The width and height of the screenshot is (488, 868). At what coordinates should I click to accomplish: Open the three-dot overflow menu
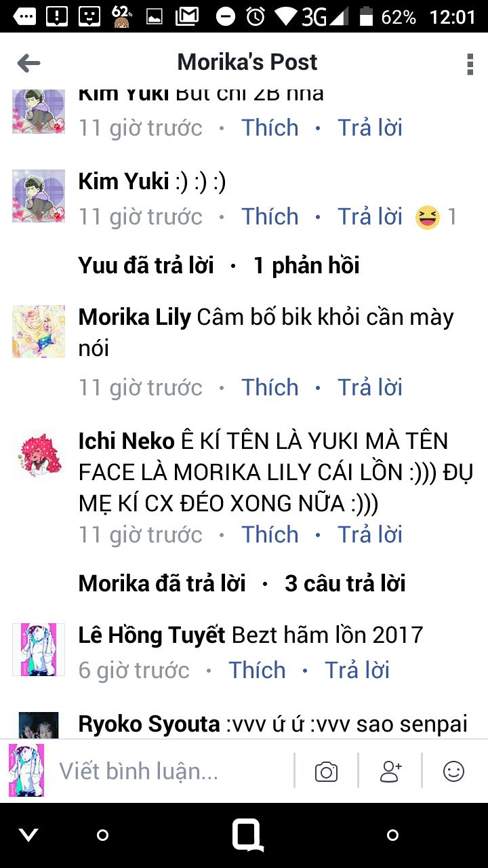click(470, 63)
